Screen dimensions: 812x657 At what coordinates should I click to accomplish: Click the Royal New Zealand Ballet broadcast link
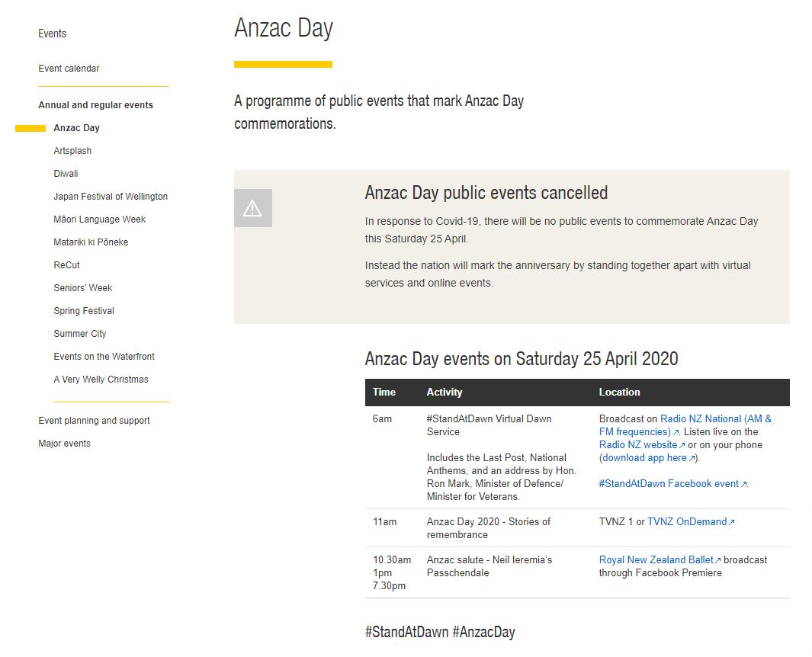pyautogui.click(x=655, y=559)
